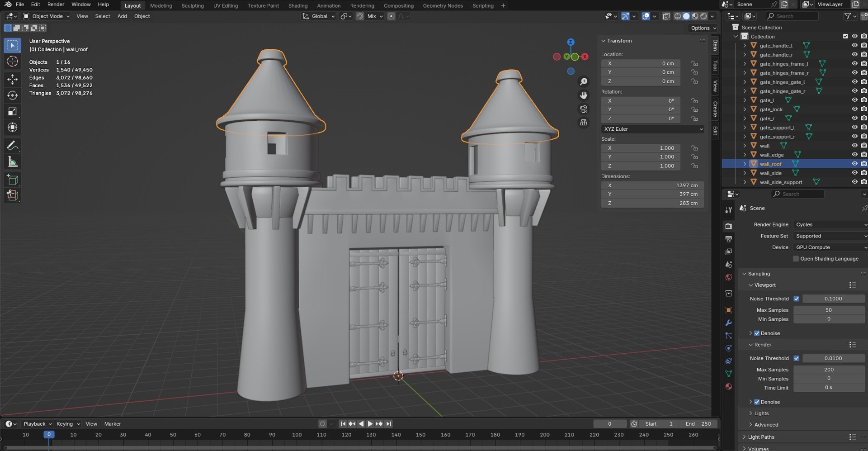Select the Transform tool
Image resolution: width=868 pixels, height=451 pixels.
[x=12, y=127]
